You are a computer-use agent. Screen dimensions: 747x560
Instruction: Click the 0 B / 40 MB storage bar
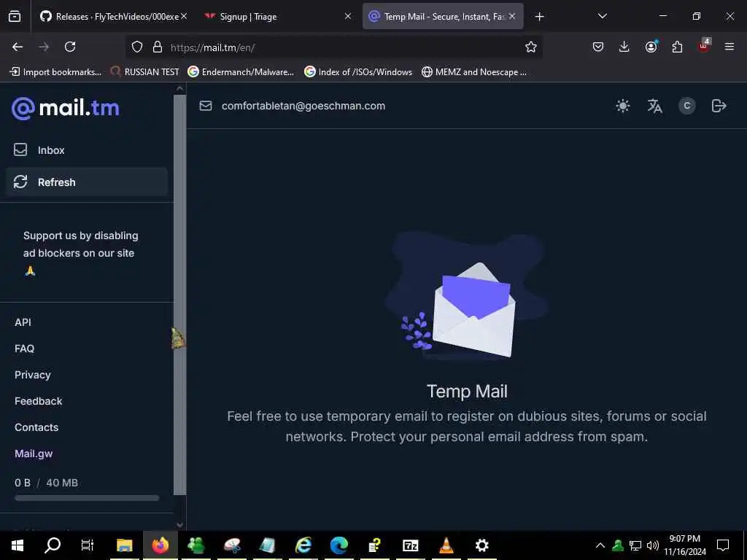point(87,498)
